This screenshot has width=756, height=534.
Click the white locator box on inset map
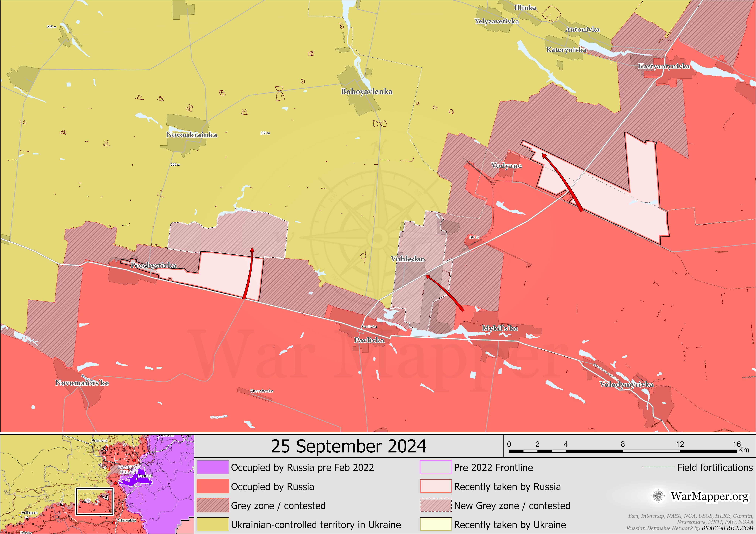(95, 501)
